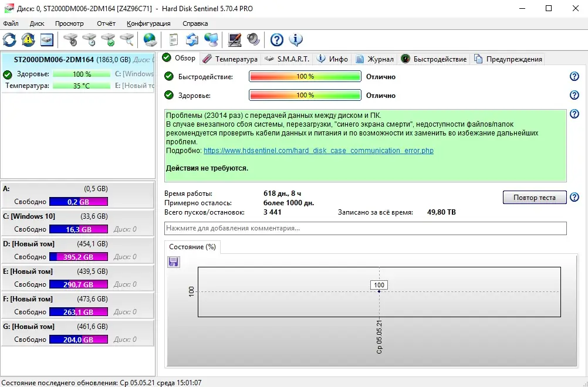Click the sound/alert speaker toolbar icon
The image size is (588, 387).
coord(252,40)
